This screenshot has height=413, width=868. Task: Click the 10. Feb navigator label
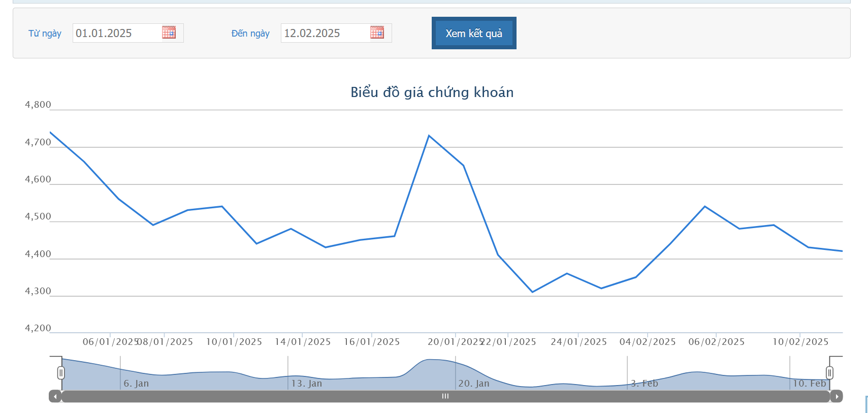(x=810, y=384)
